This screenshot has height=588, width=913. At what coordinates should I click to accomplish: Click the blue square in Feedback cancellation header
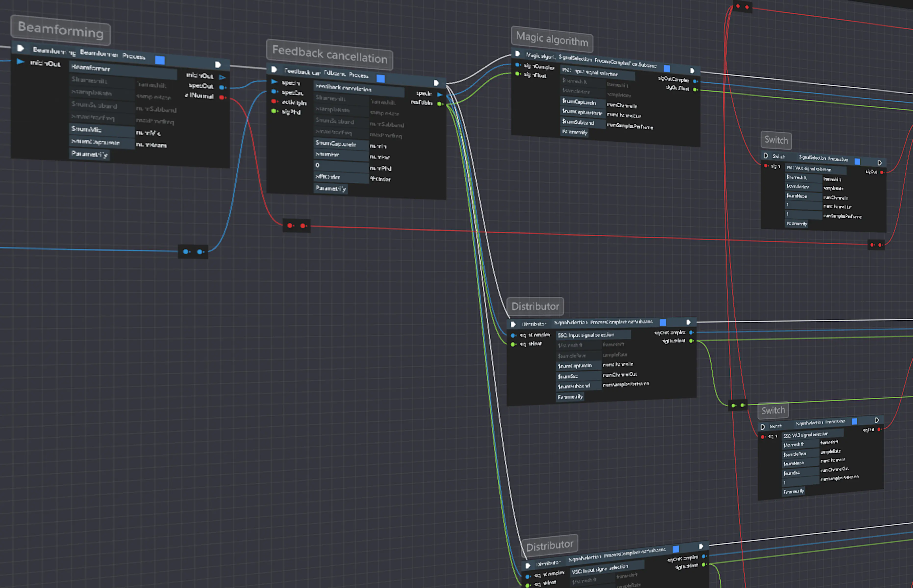(x=380, y=78)
